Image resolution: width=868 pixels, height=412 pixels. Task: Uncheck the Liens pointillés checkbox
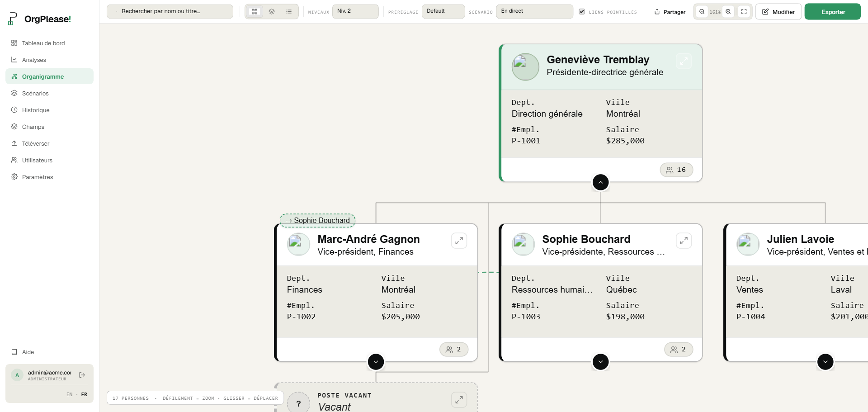582,12
